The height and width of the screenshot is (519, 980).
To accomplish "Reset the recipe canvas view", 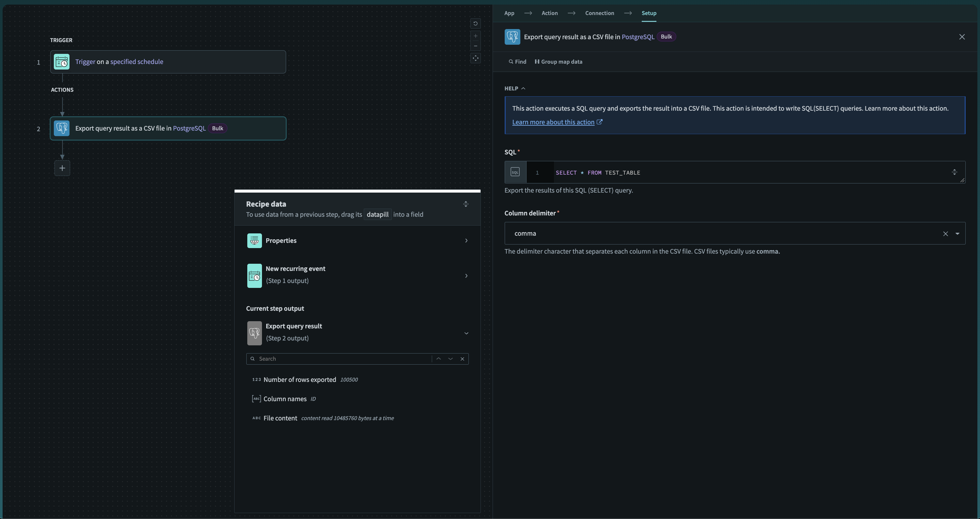I will (x=475, y=24).
